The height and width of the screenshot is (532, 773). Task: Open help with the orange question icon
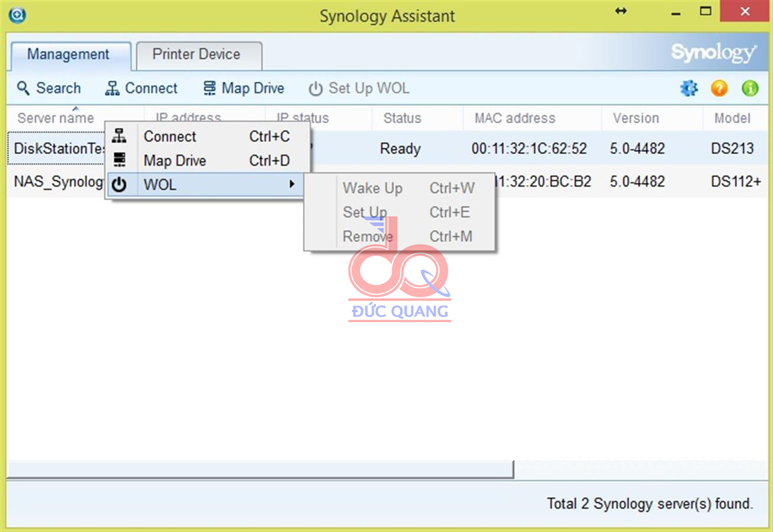coord(719,89)
